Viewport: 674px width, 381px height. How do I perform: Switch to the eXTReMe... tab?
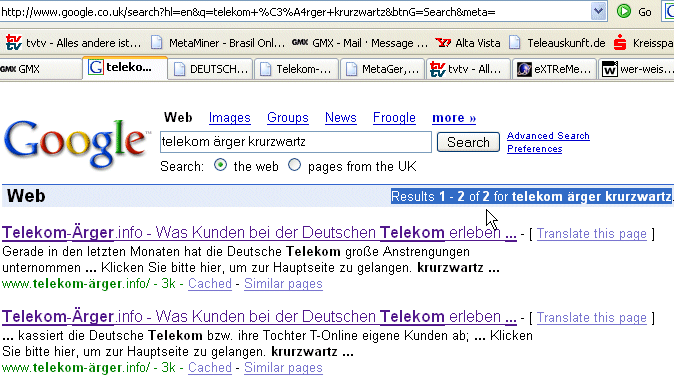click(x=555, y=69)
